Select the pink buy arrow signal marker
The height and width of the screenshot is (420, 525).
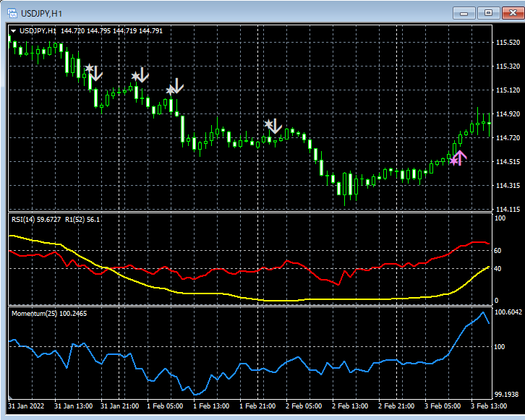point(458,158)
